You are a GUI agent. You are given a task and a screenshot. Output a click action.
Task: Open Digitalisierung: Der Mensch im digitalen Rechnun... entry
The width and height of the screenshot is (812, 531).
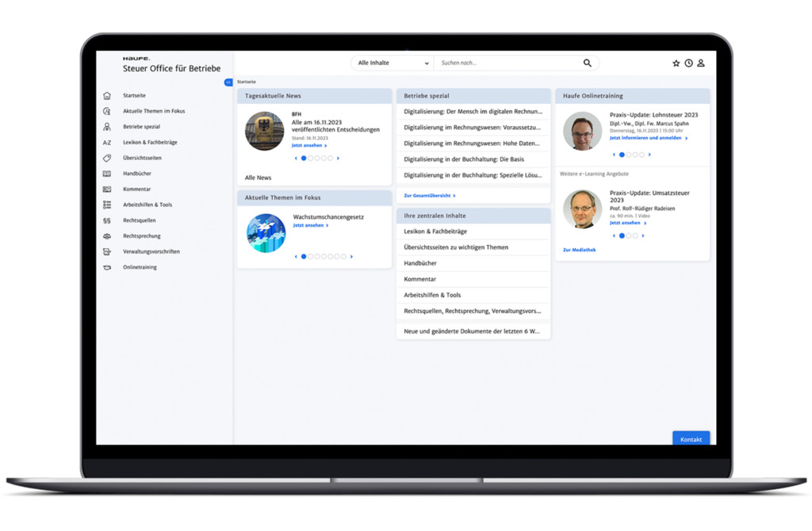click(x=473, y=112)
